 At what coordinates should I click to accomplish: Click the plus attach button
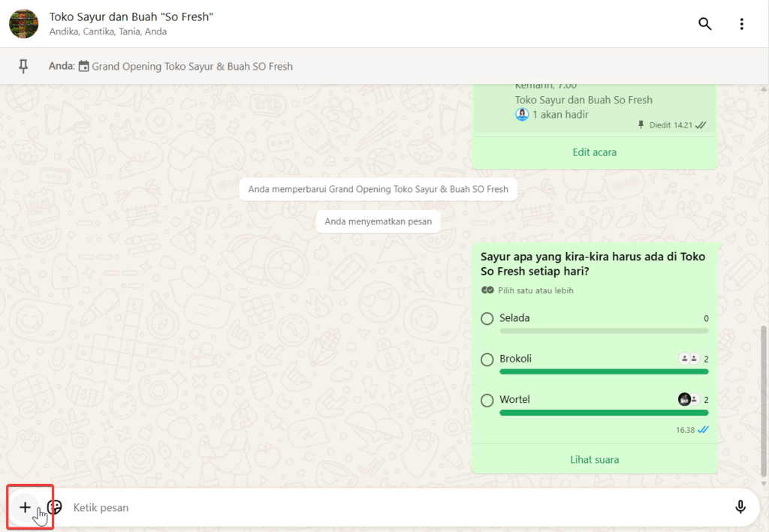25,507
